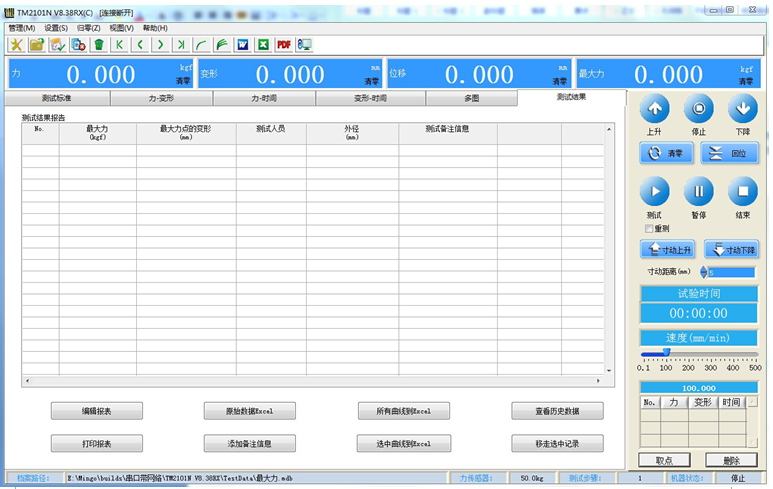The width and height of the screenshot is (773, 489).
Task: Click the monitor connection icon
Action: coord(305,45)
